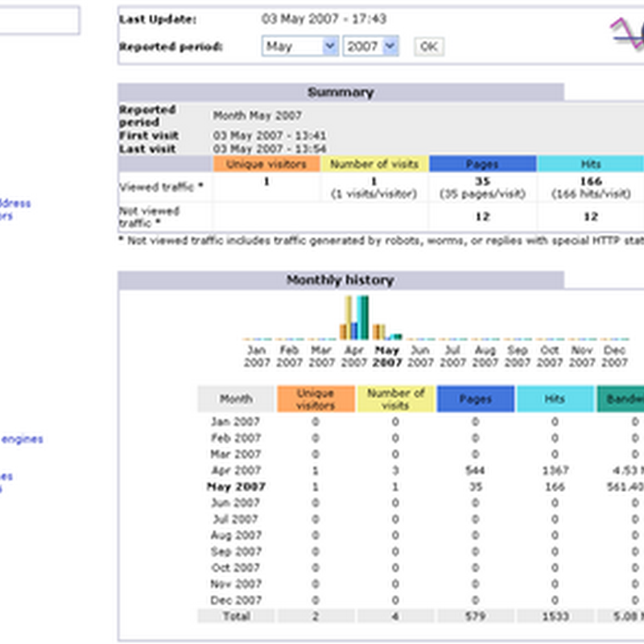Click the 'Number of visits' column header in history table
Screen dimensions: 644x644
(395, 398)
